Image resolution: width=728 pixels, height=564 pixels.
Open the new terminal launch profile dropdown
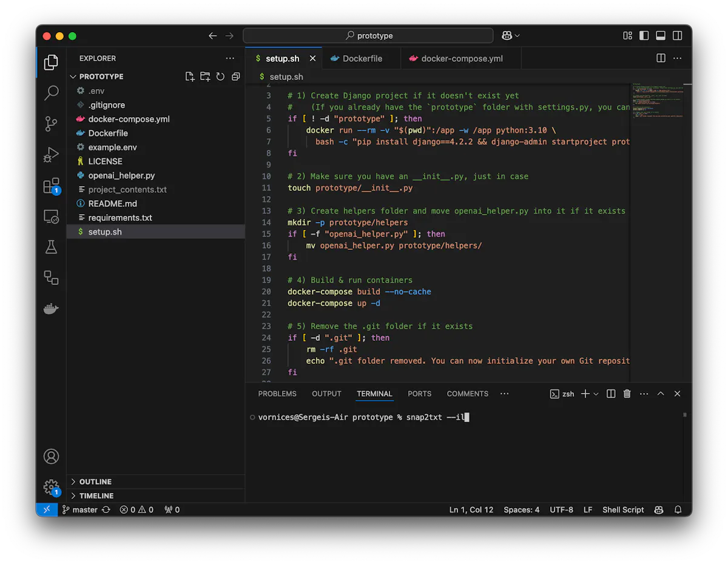596,394
